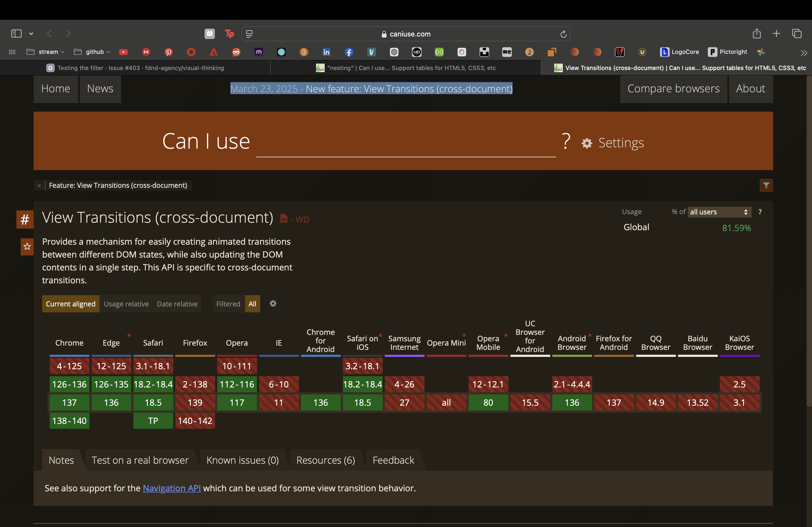
Task: Open the Reddit bookmark icon
Action: click(x=236, y=52)
